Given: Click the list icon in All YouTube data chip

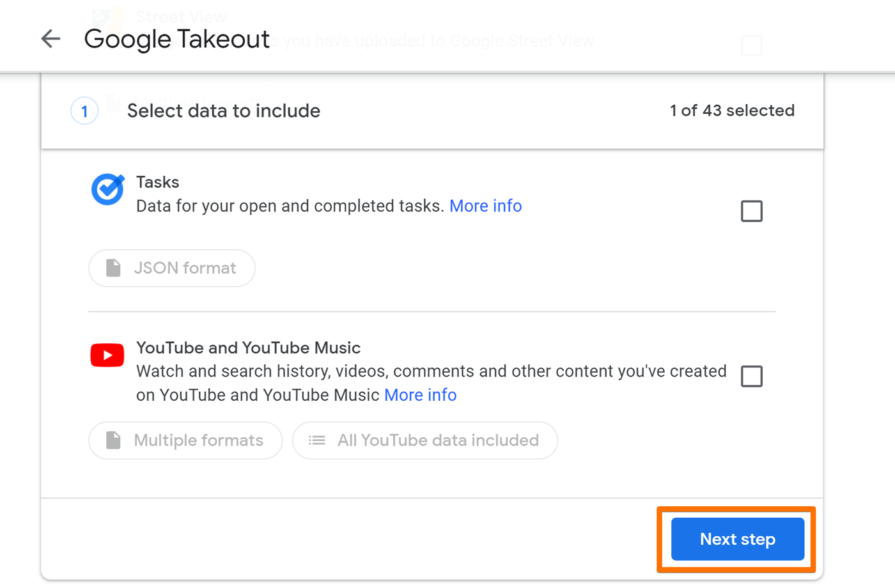Looking at the screenshot, I should point(316,440).
